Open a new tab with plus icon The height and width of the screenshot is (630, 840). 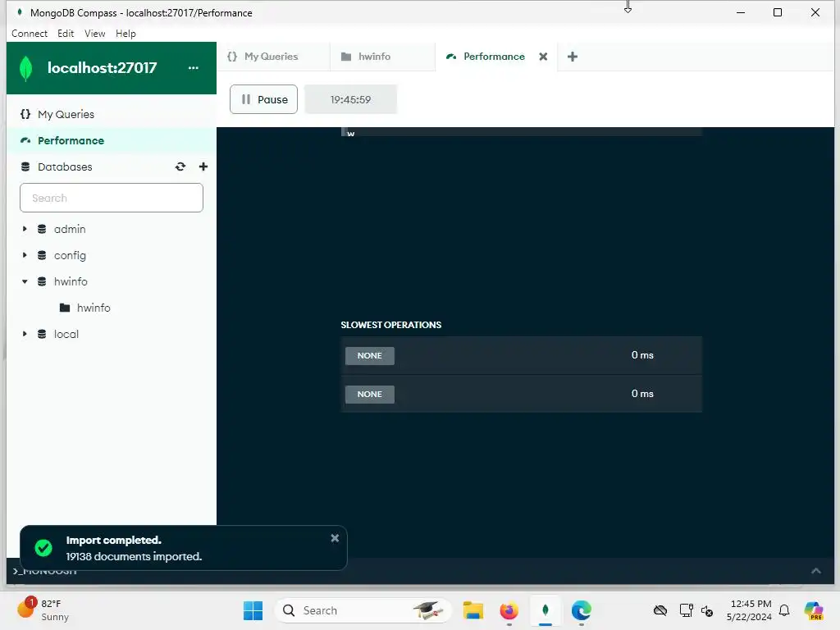click(x=572, y=57)
